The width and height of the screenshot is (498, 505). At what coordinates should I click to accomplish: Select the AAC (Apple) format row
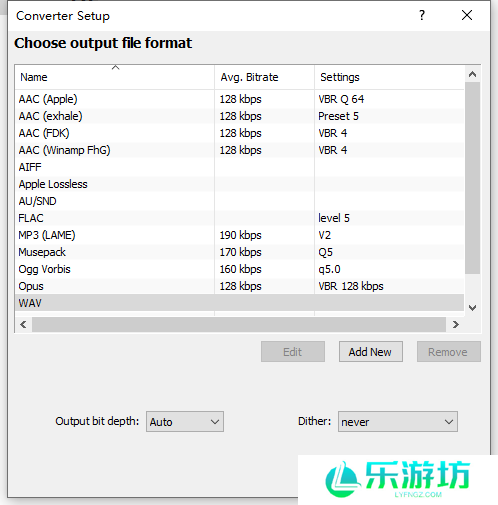pos(239,99)
